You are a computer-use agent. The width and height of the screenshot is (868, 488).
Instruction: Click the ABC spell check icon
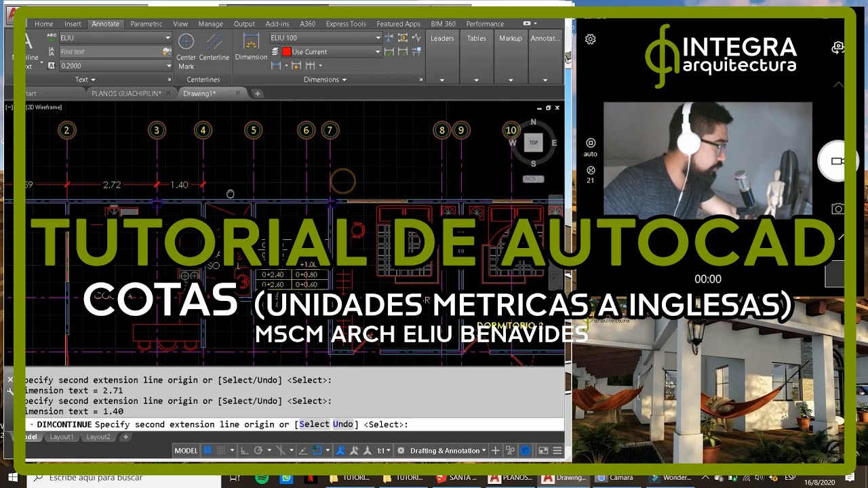[x=52, y=37]
